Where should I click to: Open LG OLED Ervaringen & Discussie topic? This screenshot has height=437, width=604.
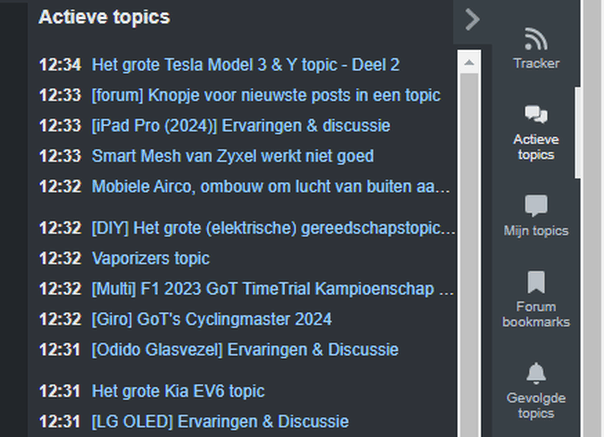click(x=220, y=421)
